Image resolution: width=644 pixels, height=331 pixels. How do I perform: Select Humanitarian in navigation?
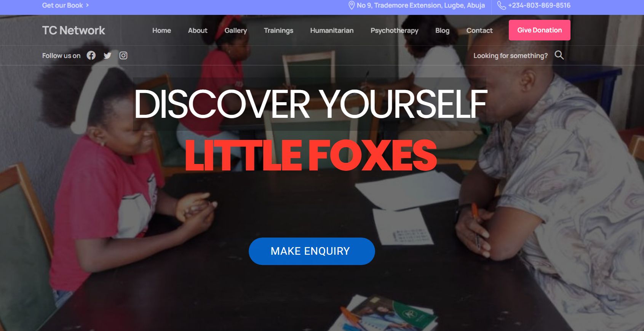332,31
